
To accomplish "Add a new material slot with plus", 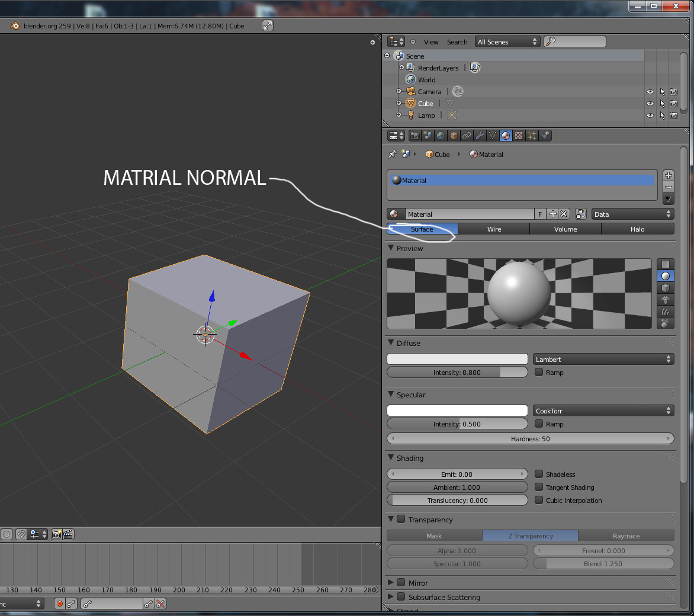I will tap(669, 175).
